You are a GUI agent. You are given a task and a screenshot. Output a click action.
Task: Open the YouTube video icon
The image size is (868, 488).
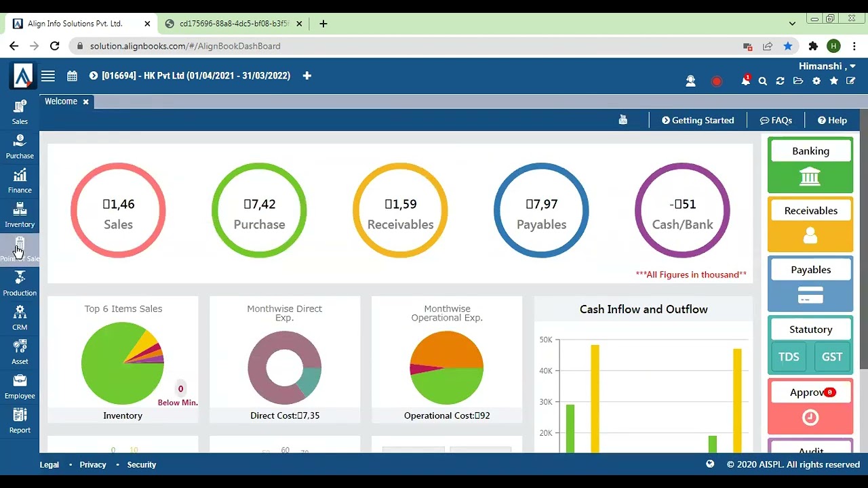coord(623,120)
